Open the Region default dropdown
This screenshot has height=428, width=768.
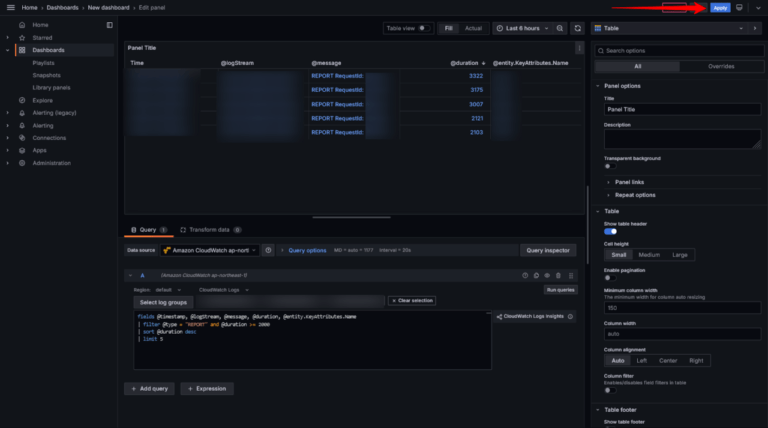[x=168, y=290]
